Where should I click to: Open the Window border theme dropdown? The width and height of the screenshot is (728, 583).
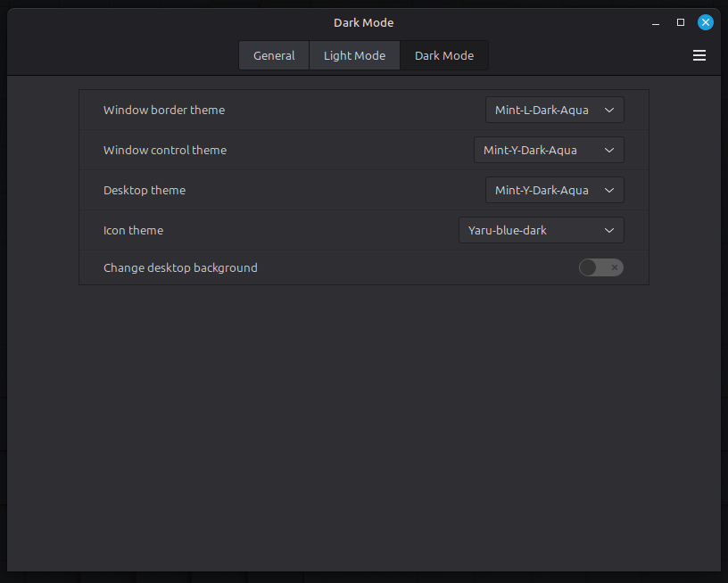(554, 110)
